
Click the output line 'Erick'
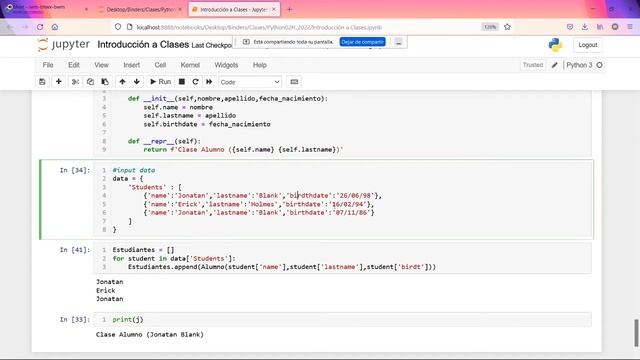tap(106, 290)
